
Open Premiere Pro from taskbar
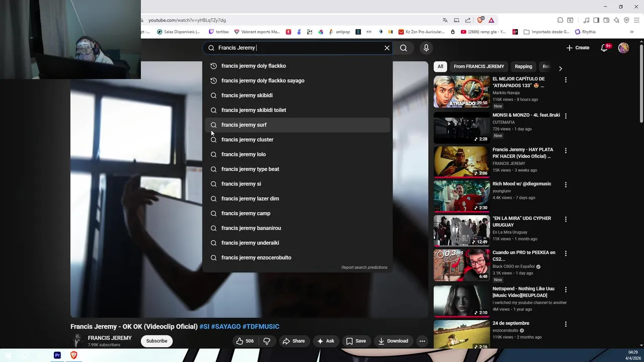tap(57, 355)
